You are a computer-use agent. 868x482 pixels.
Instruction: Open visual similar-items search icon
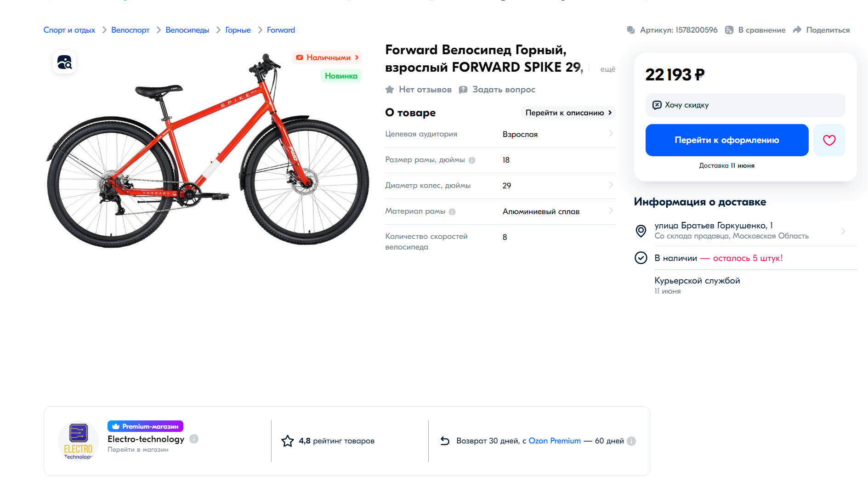click(x=64, y=62)
